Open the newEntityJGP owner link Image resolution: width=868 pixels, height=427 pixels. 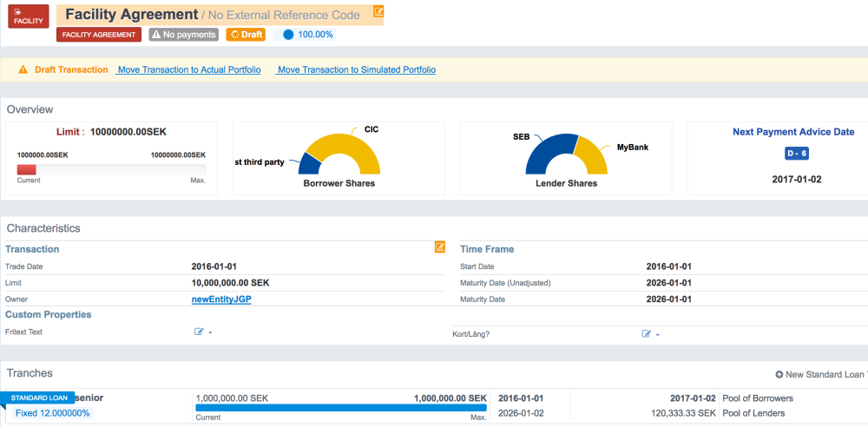(221, 299)
